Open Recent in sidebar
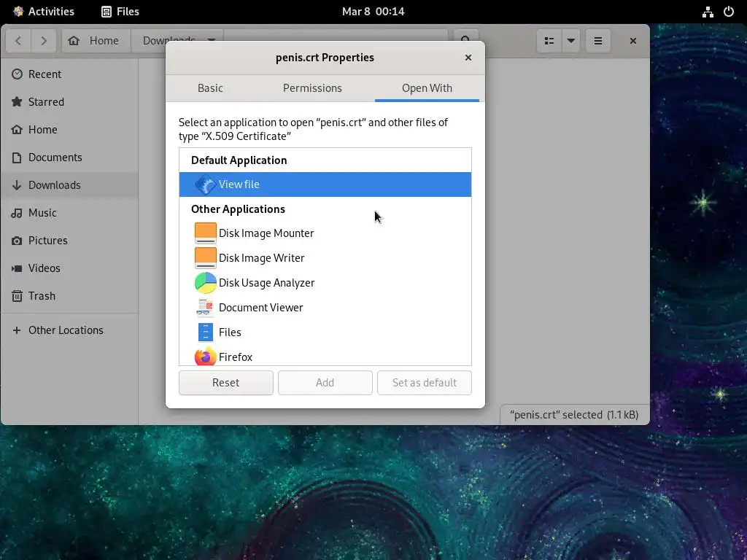The width and height of the screenshot is (747, 560). 69,74
